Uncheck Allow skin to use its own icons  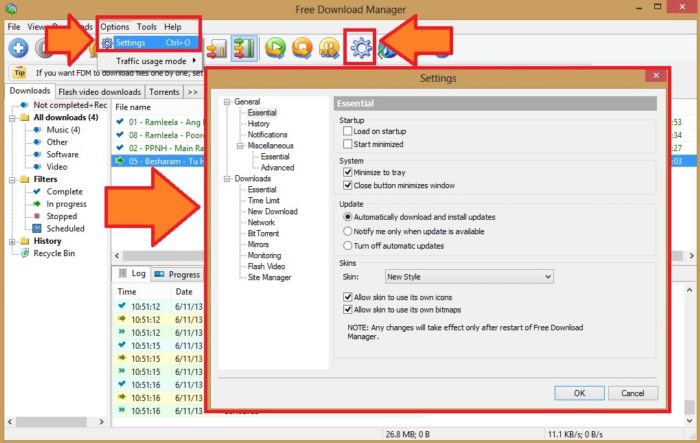tap(347, 297)
